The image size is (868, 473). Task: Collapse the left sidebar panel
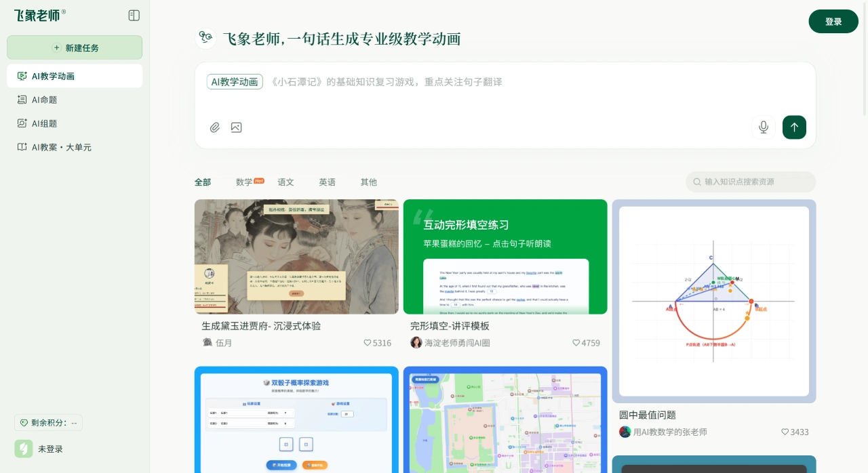click(x=134, y=15)
